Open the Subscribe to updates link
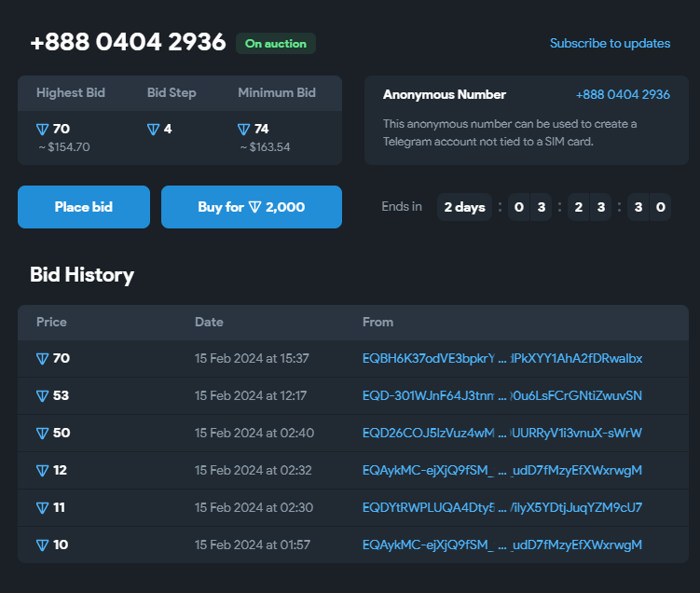The height and width of the screenshot is (593, 700). tap(610, 43)
